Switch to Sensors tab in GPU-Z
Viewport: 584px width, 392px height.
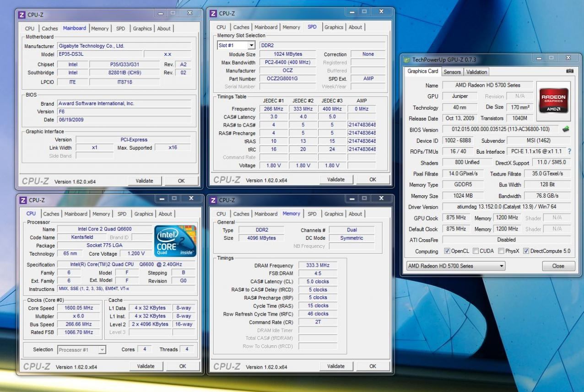(452, 72)
